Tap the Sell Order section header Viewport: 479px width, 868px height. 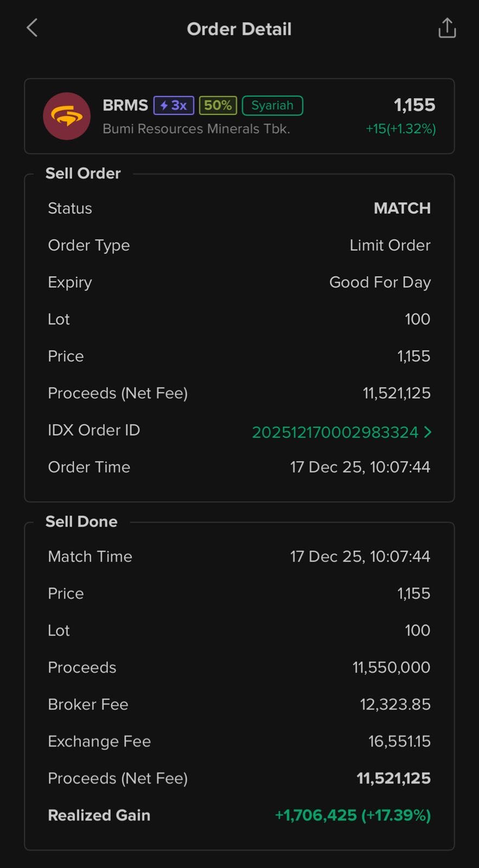83,174
